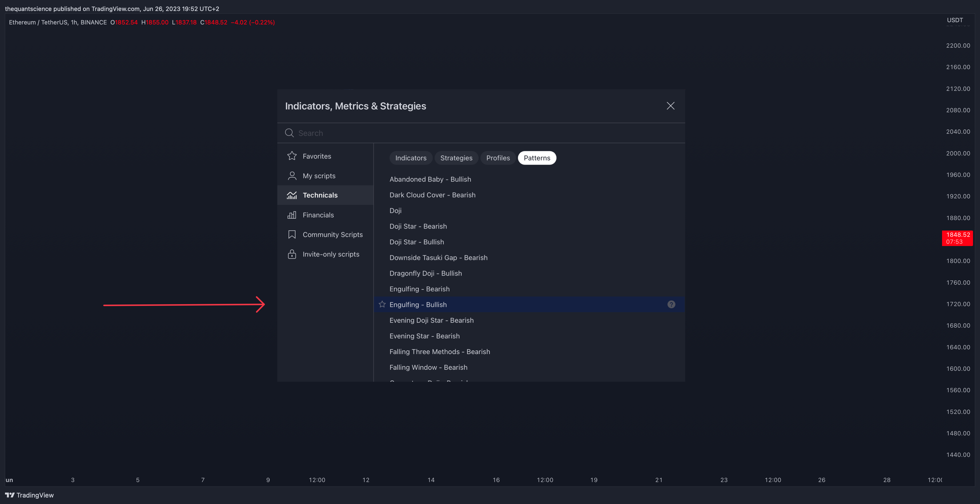Click the Financials bar chart icon
The height and width of the screenshot is (504, 980).
click(x=292, y=215)
